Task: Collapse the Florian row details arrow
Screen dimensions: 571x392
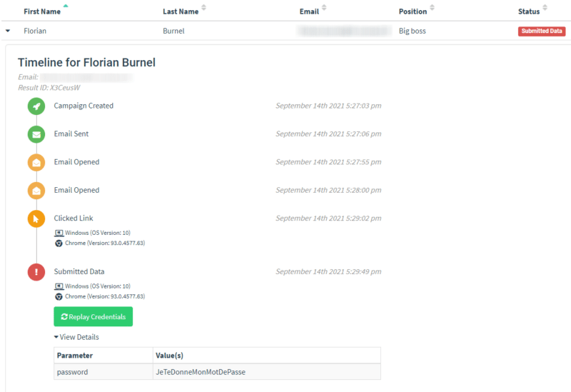Action: click(x=8, y=31)
